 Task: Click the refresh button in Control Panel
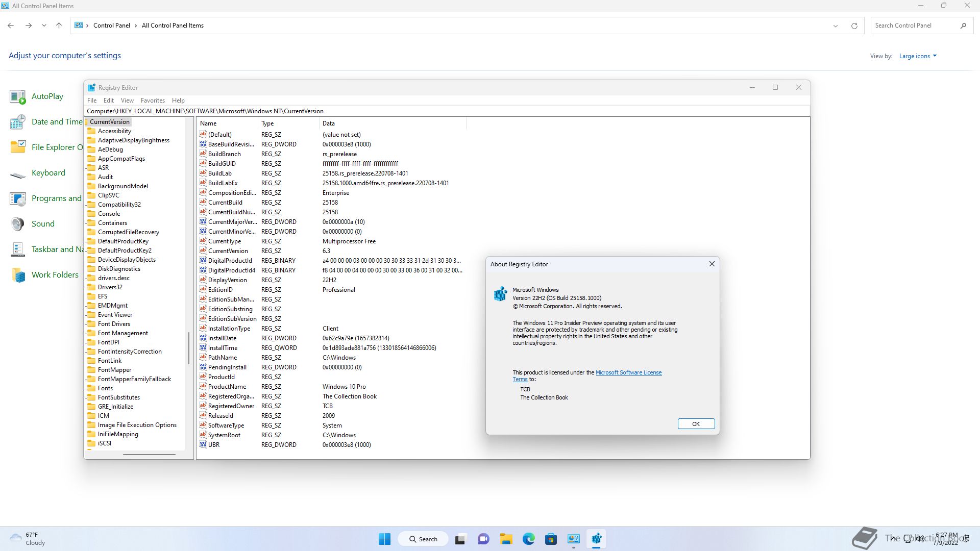click(854, 26)
